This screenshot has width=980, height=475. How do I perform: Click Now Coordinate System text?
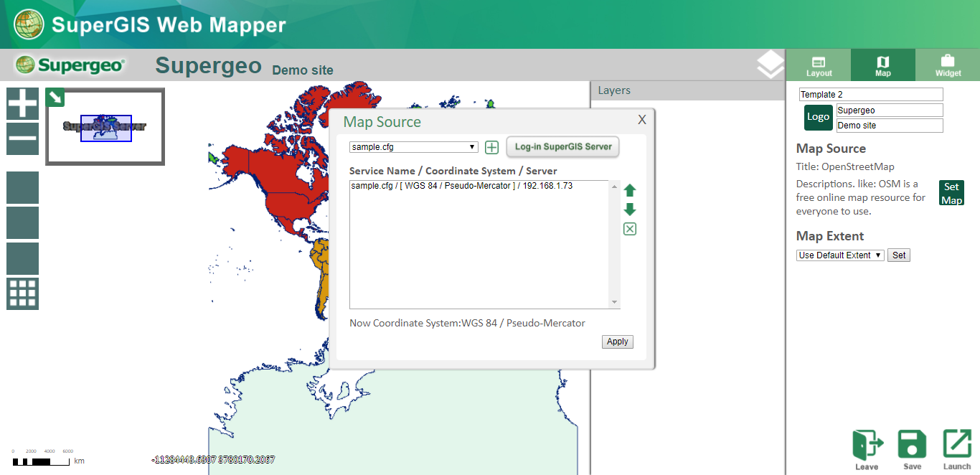point(467,323)
